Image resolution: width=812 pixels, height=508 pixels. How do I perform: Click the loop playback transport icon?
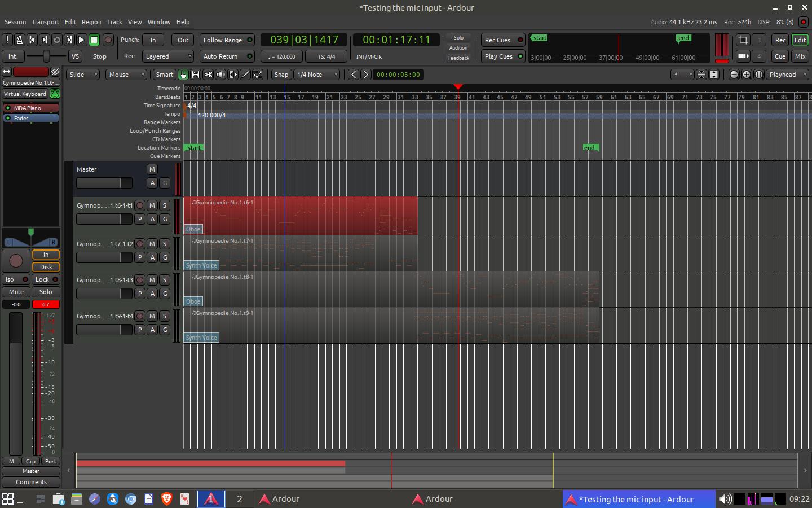pyautogui.click(x=57, y=40)
